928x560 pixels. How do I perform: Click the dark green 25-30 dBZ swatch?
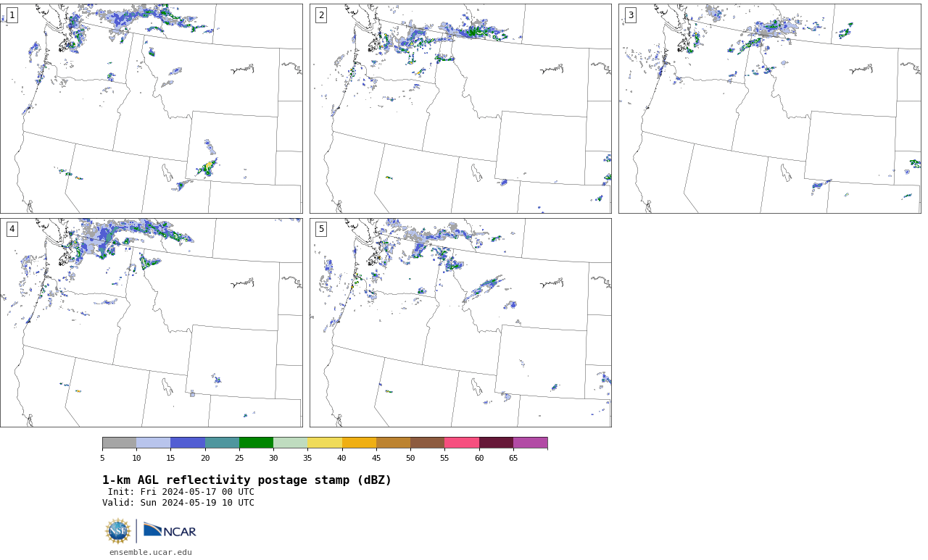pos(256,443)
